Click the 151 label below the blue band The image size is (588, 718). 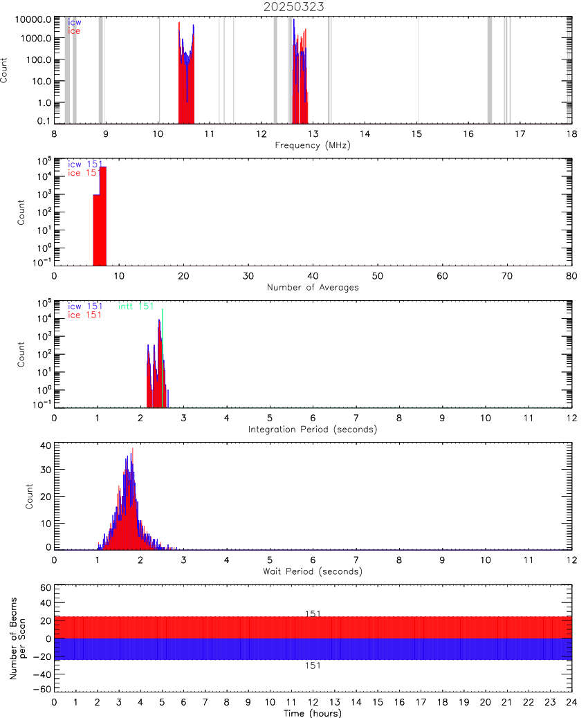click(x=313, y=665)
